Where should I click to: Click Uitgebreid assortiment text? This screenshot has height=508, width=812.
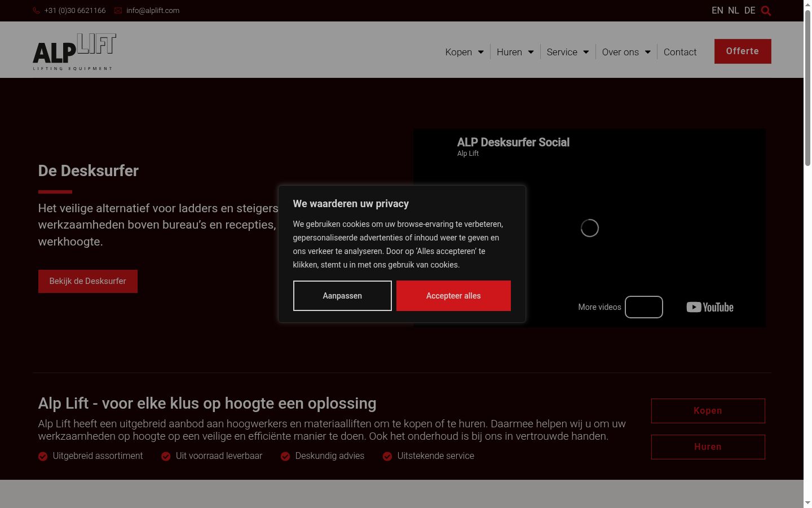coord(98,456)
